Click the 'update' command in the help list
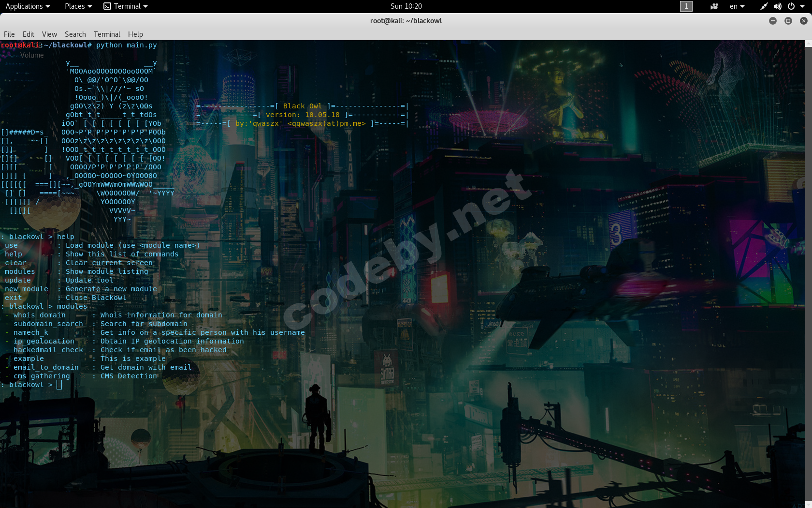The width and height of the screenshot is (812, 508). (18, 280)
